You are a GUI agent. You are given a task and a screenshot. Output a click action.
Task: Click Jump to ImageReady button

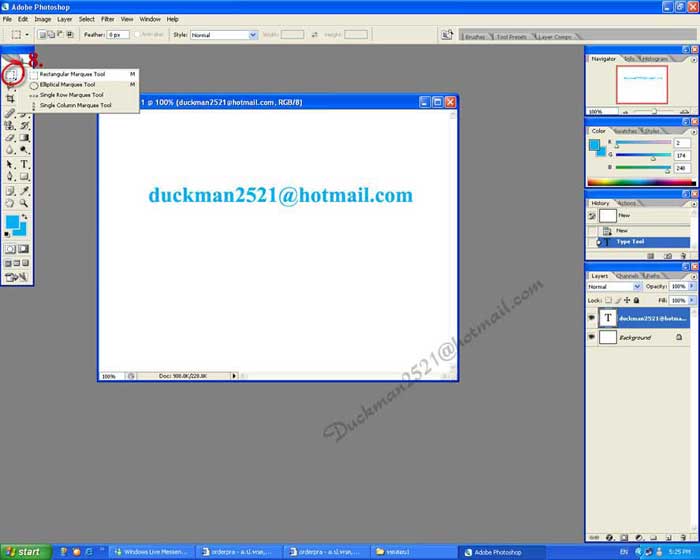17,277
